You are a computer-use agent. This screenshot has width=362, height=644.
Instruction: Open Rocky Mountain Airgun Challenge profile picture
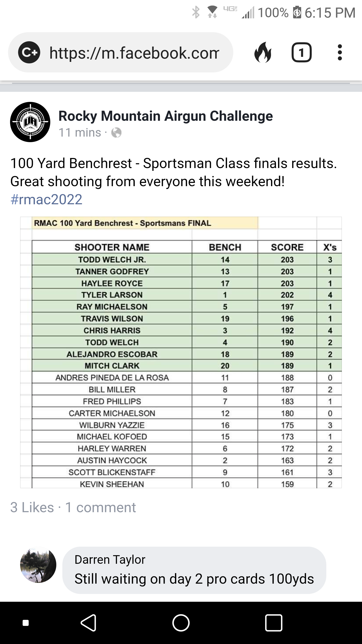pyautogui.click(x=30, y=122)
